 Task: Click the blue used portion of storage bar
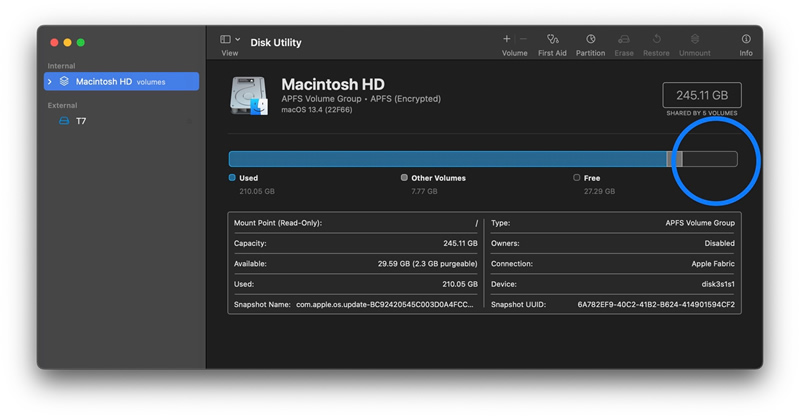[447, 159]
